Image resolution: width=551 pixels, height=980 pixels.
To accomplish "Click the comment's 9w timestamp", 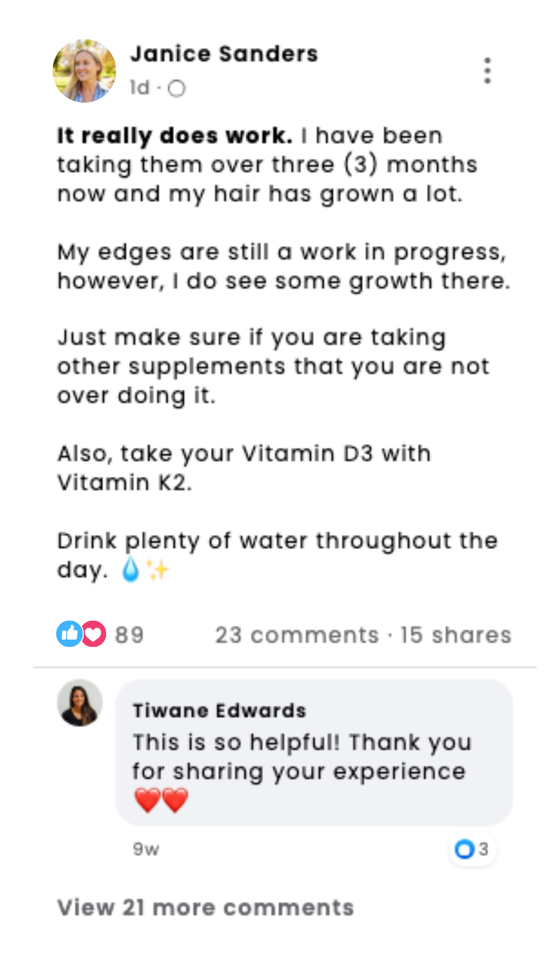I will (146, 849).
